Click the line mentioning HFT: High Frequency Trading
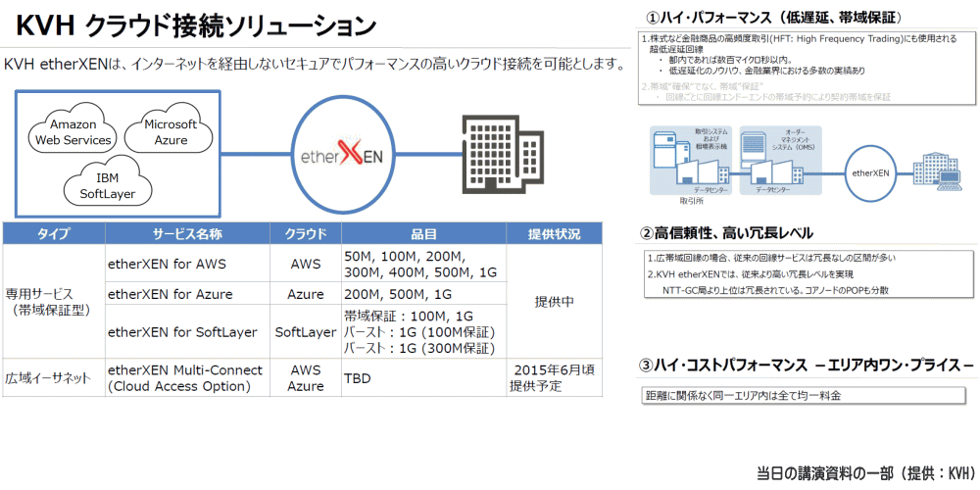 (x=800, y=39)
